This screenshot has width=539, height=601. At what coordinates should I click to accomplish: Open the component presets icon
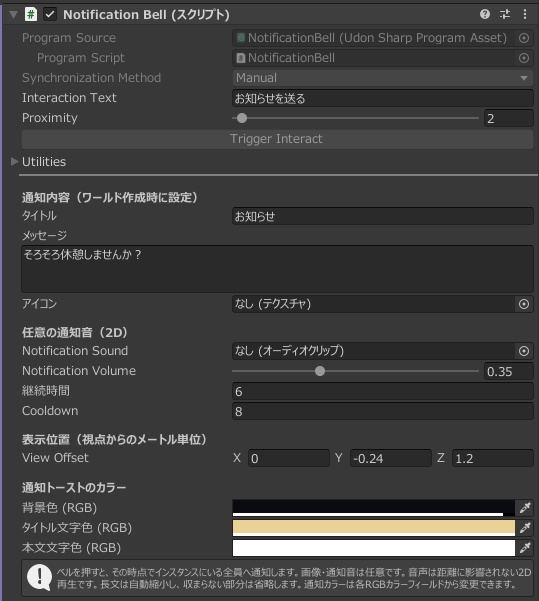click(505, 14)
